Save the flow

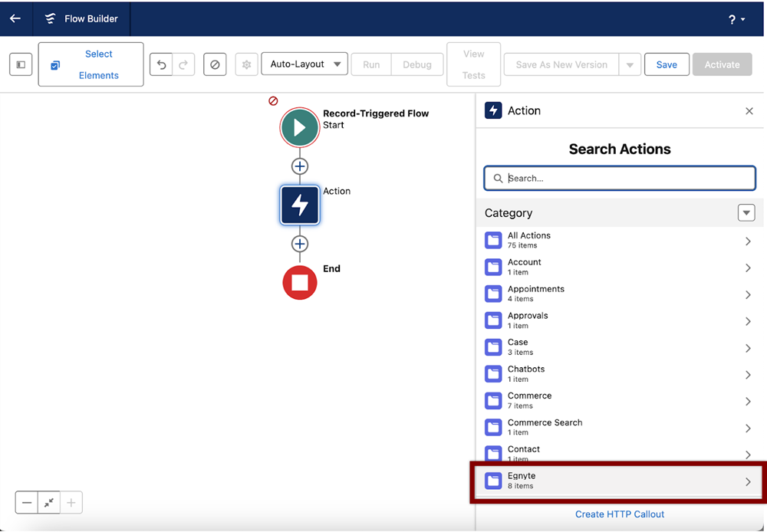click(667, 64)
